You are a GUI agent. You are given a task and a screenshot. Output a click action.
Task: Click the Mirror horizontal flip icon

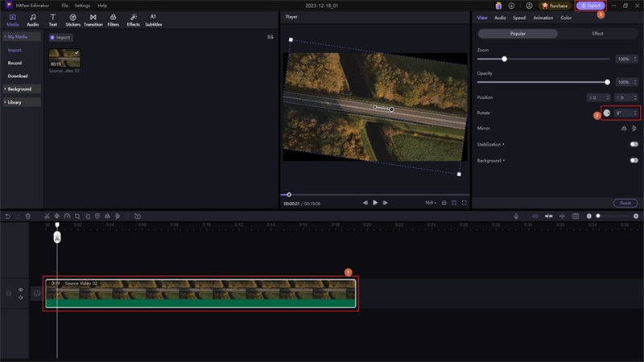click(624, 129)
